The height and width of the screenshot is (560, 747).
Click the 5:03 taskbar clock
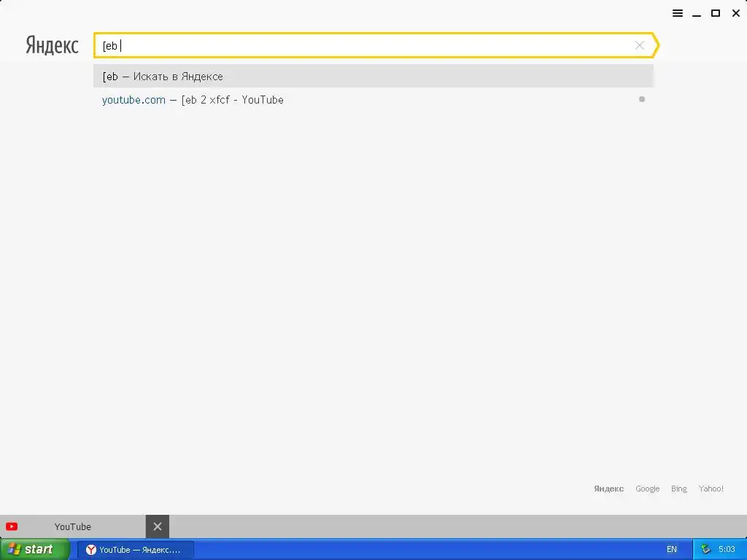click(727, 550)
